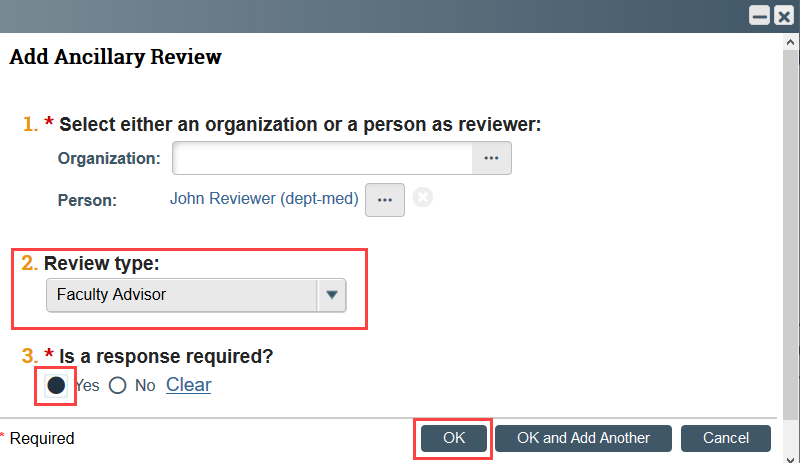Click the Add Ancillary Review heading
The image size is (800, 463).
tap(115, 57)
